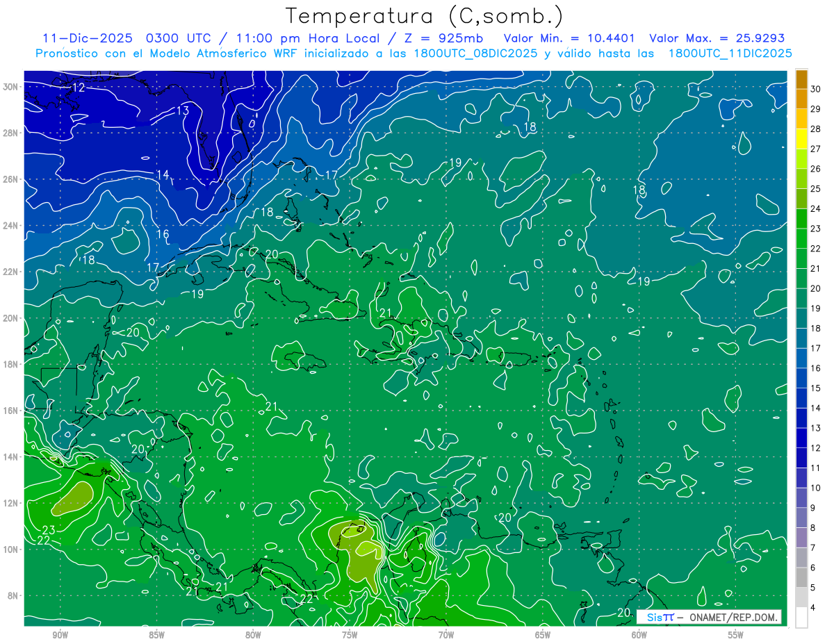Viewport: 834px width, 644px height.
Task: Click the '27' label on the color scale
Action: 815,149
